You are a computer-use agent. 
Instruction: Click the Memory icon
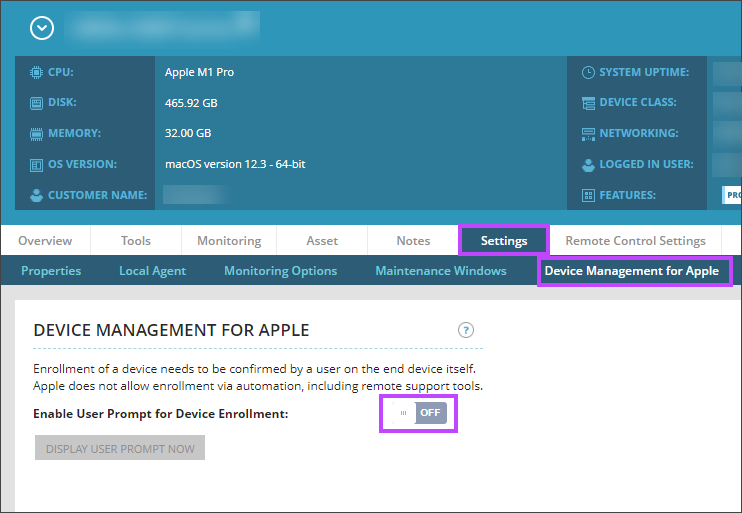point(36,134)
